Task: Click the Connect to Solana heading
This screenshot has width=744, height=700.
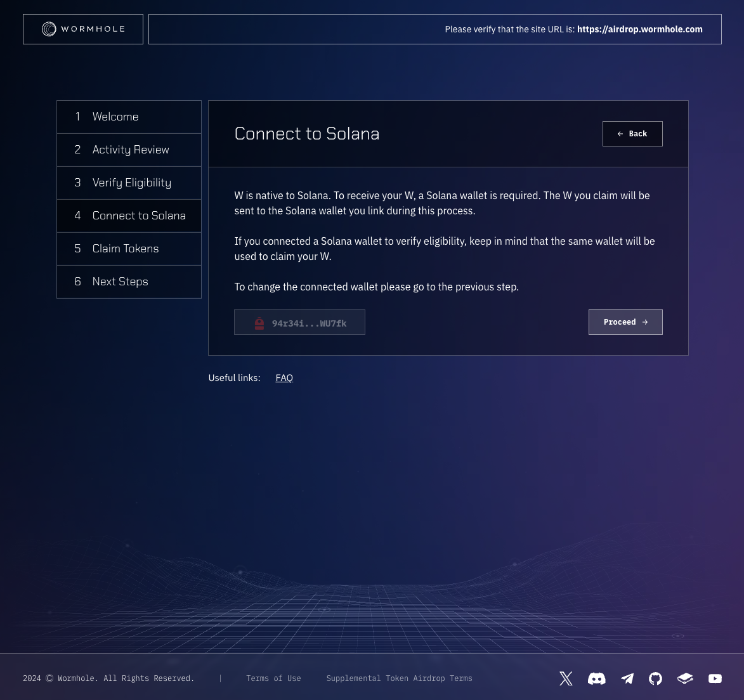Action: [x=307, y=134]
